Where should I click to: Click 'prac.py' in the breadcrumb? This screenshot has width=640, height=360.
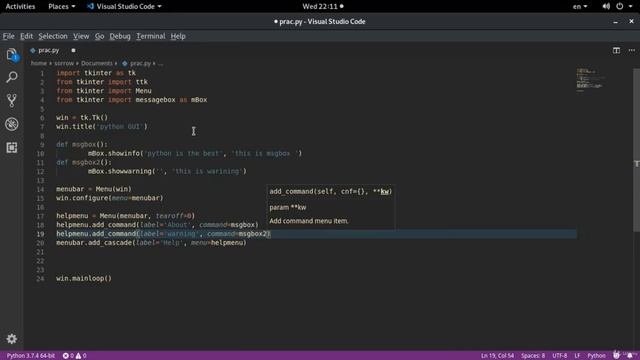[x=140, y=63]
